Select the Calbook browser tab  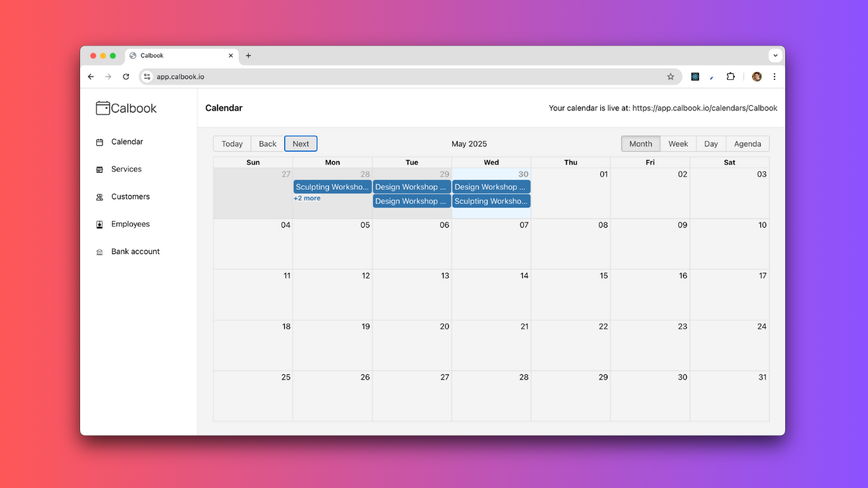click(x=182, y=56)
